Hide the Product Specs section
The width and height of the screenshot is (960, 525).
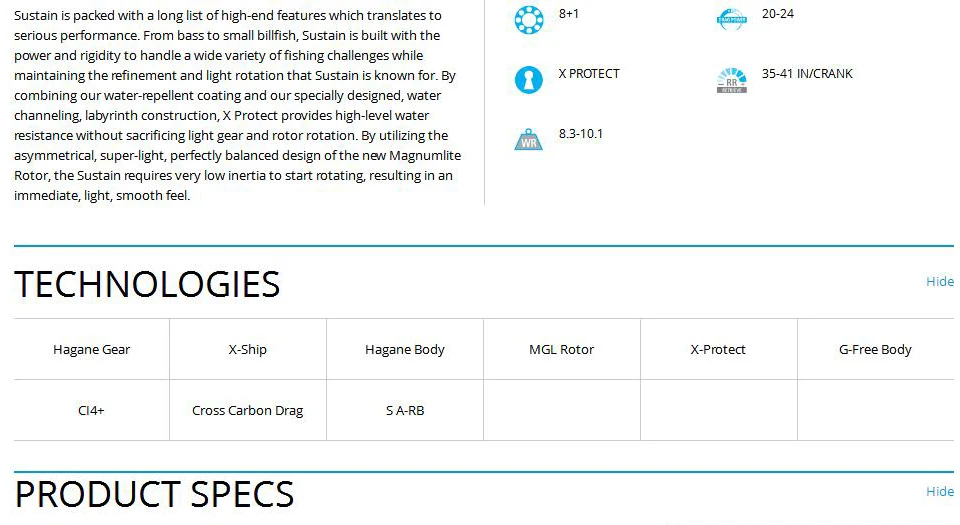click(940, 491)
